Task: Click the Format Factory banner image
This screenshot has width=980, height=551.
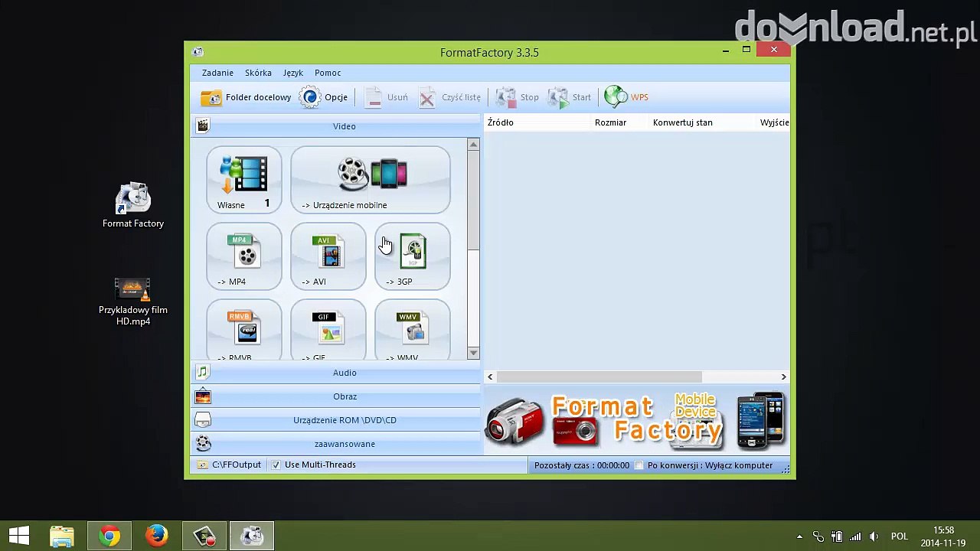Action: 636,420
